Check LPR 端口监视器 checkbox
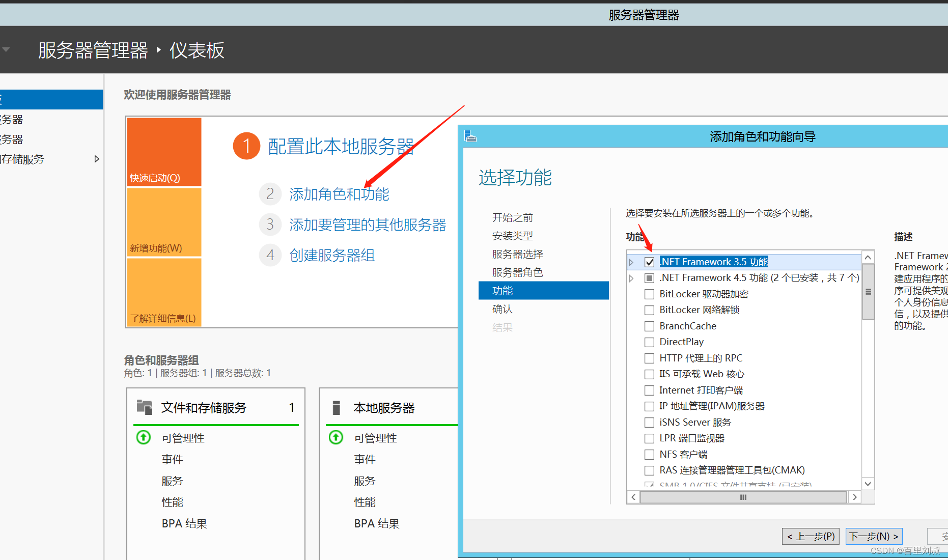The height and width of the screenshot is (560, 948). point(649,438)
